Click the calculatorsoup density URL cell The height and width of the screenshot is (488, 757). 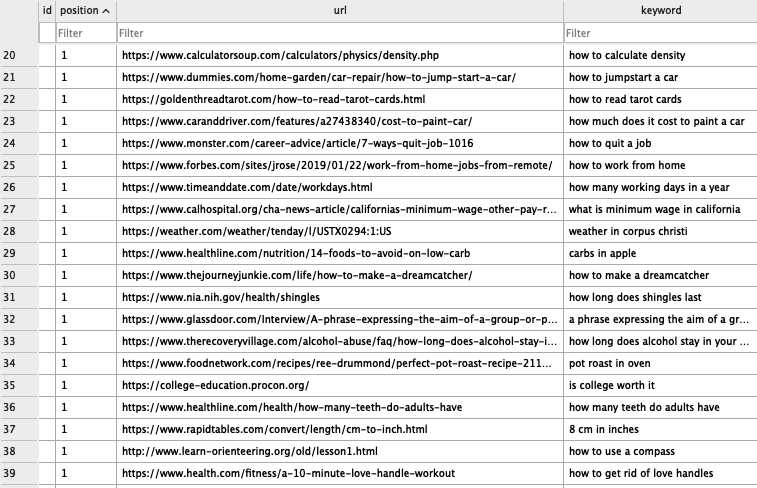pos(280,55)
